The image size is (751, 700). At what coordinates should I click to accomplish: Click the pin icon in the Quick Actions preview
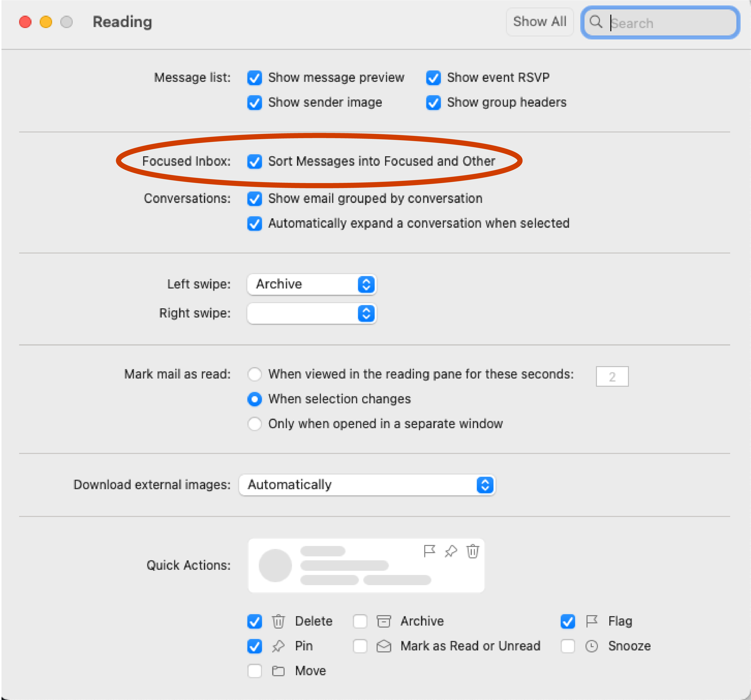[451, 551]
